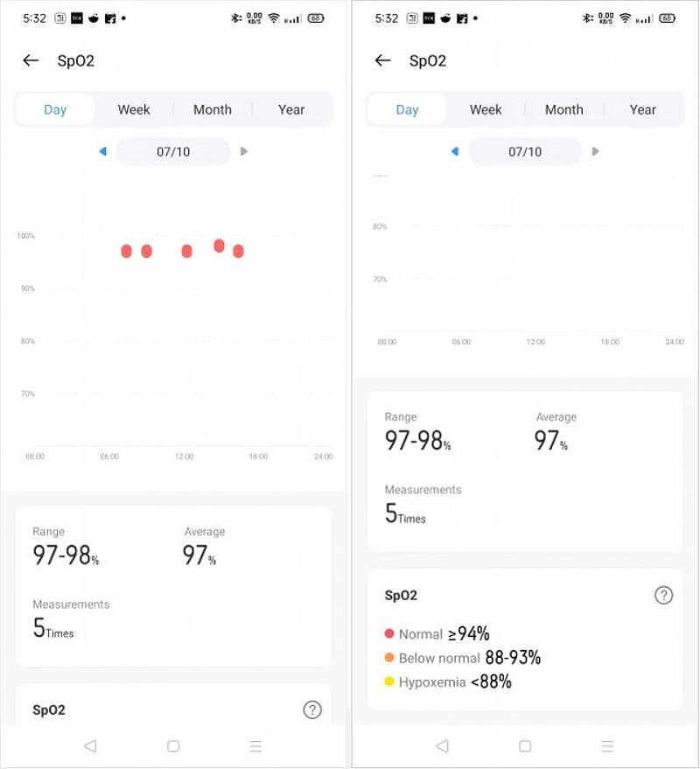Advance to the next day with the right chevron

pos(243,151)
